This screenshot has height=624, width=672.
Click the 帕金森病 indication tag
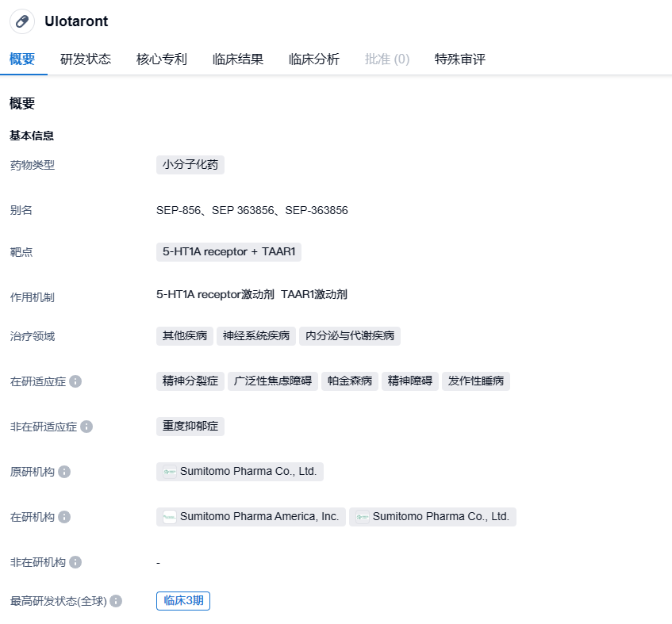tap(350, 381)
